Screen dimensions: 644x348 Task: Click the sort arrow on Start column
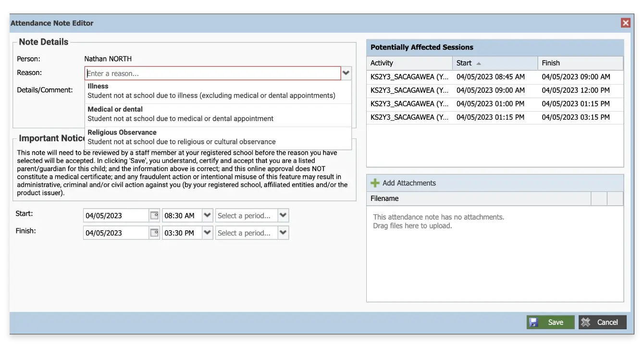click(479, 63)
